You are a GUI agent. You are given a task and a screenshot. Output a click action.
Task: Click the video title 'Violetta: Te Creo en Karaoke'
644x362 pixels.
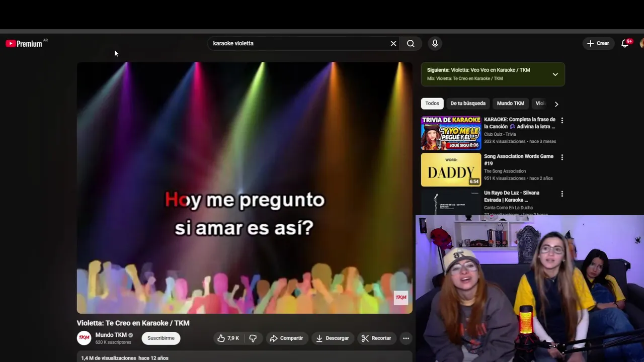coord(133,323)
